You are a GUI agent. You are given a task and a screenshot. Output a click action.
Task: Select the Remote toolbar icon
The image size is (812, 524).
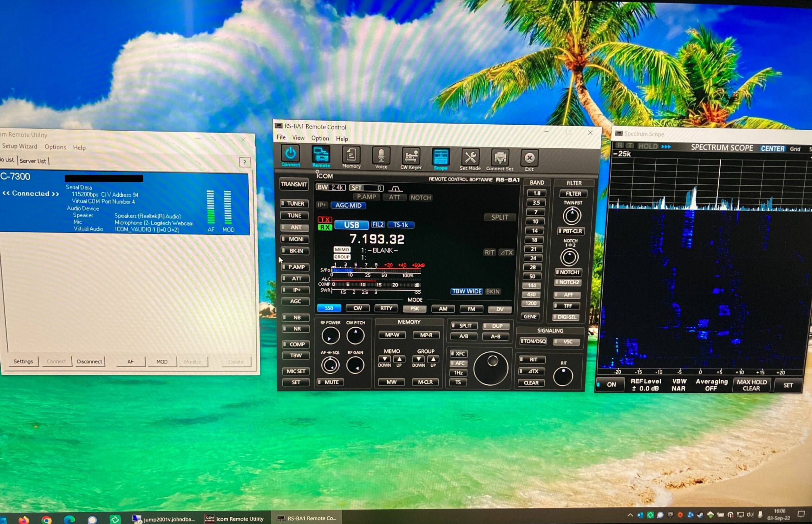coord(321,156)
